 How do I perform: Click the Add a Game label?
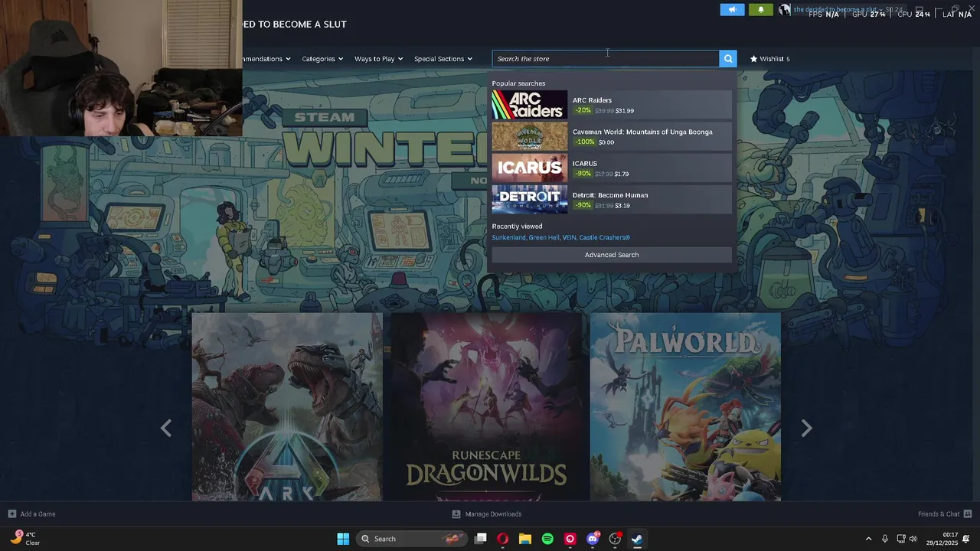(38, 514)
